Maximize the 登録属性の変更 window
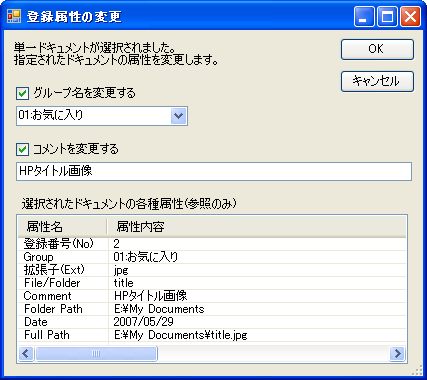 pyautogui.click(x=387, y=16)
